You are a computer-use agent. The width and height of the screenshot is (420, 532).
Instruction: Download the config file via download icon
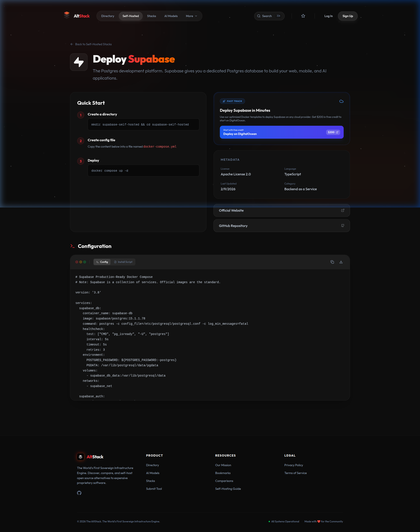[x=341, y=262]
